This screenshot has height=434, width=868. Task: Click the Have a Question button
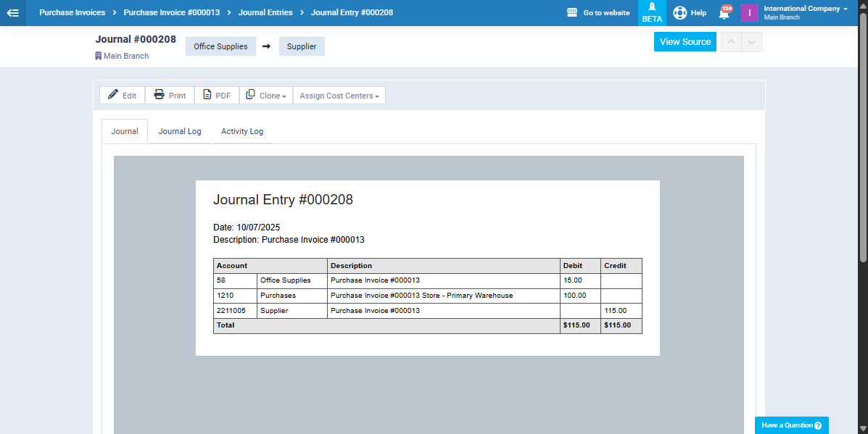point(791,425)
